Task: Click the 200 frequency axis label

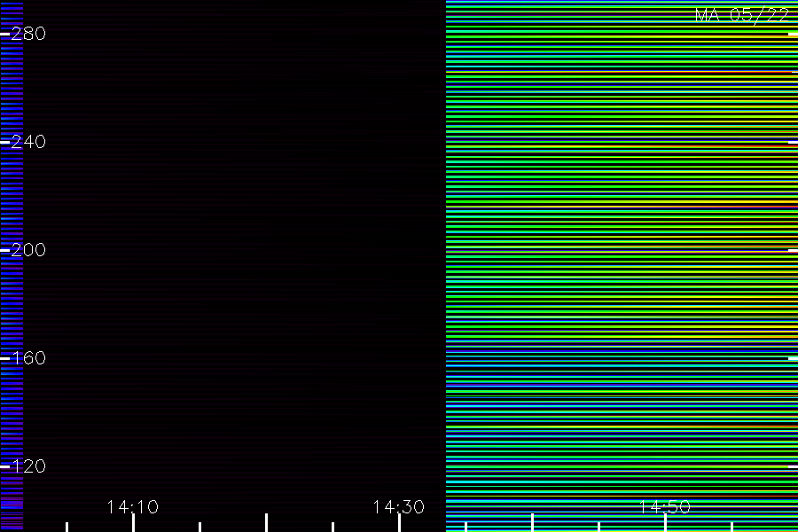Action: point(28,249)
